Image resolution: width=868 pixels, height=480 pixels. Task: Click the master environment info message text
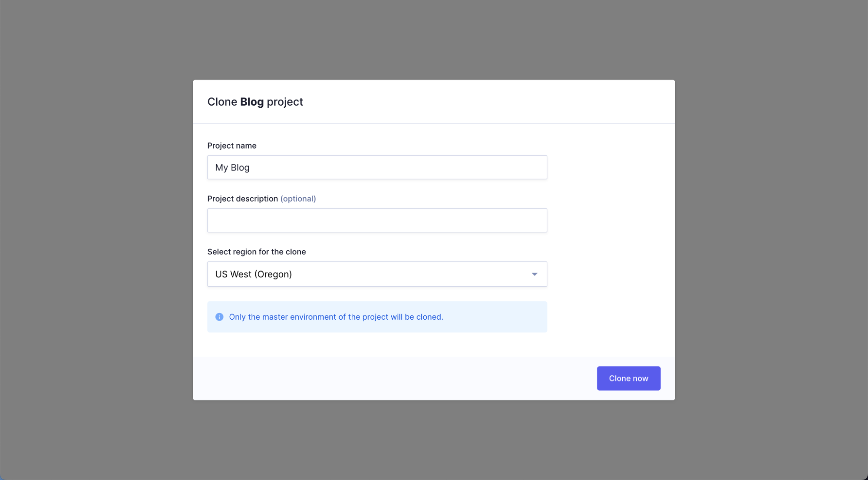pos(336,317)
